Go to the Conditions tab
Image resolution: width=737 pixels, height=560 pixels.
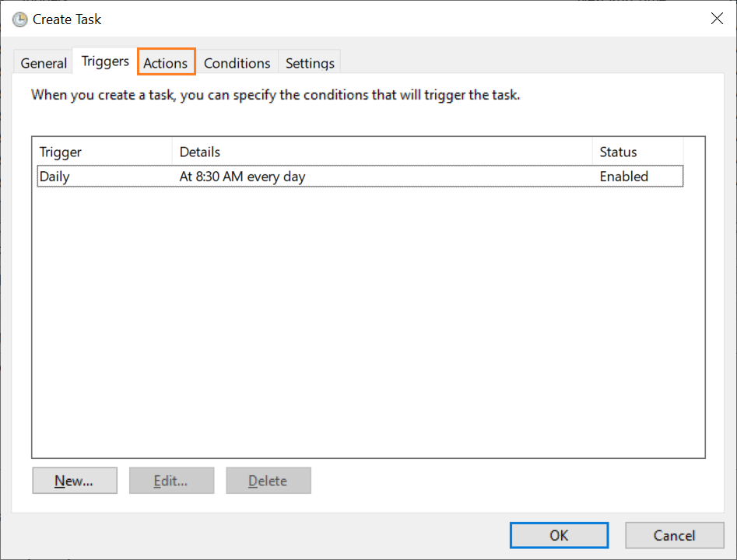click(x=237, y=63)
